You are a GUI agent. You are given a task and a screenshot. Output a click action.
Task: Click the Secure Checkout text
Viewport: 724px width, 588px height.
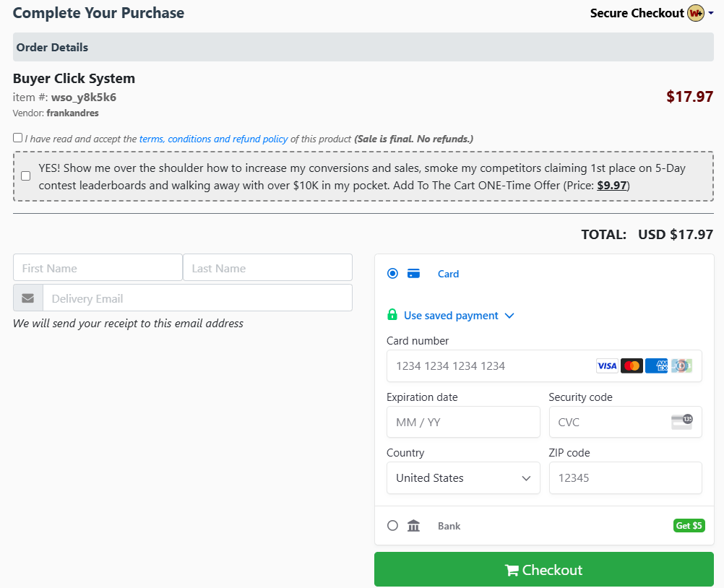637,14
